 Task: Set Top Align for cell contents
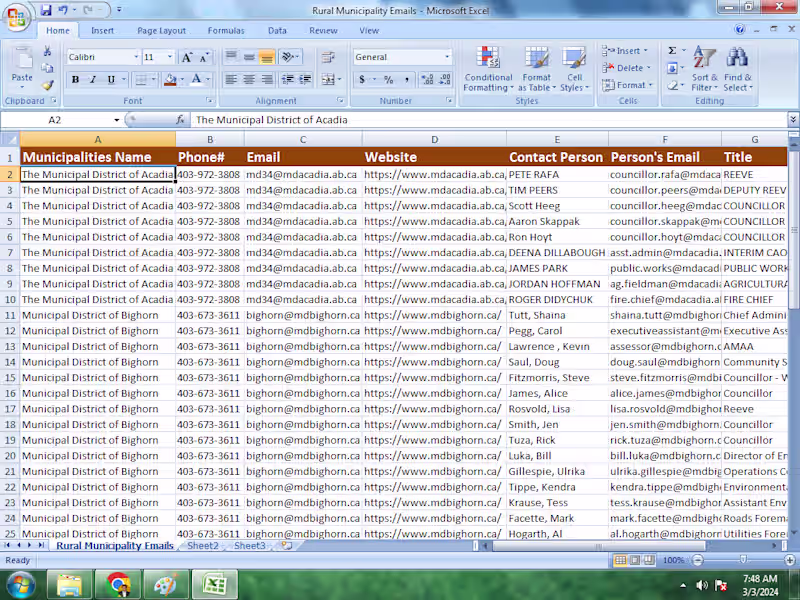[x=231, y=56]
